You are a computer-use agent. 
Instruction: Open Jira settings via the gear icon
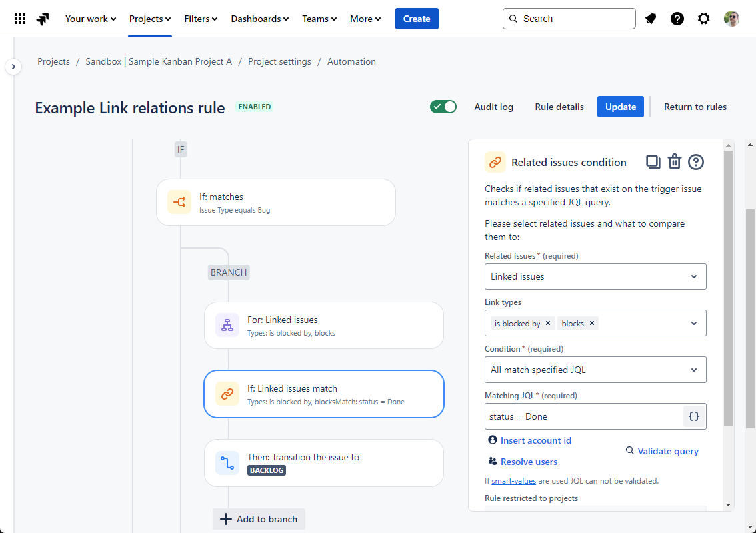[x=704, y=18]
